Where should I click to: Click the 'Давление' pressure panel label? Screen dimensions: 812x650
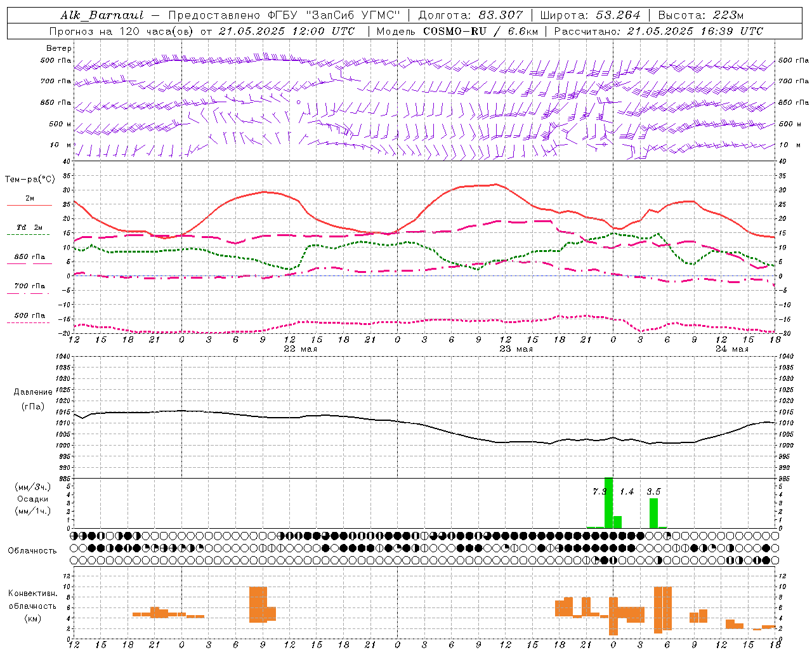pos(33,392)
